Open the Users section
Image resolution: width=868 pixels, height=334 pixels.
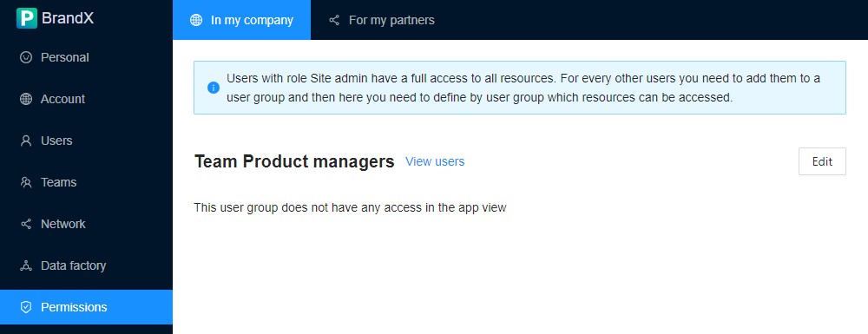point(86,141)
